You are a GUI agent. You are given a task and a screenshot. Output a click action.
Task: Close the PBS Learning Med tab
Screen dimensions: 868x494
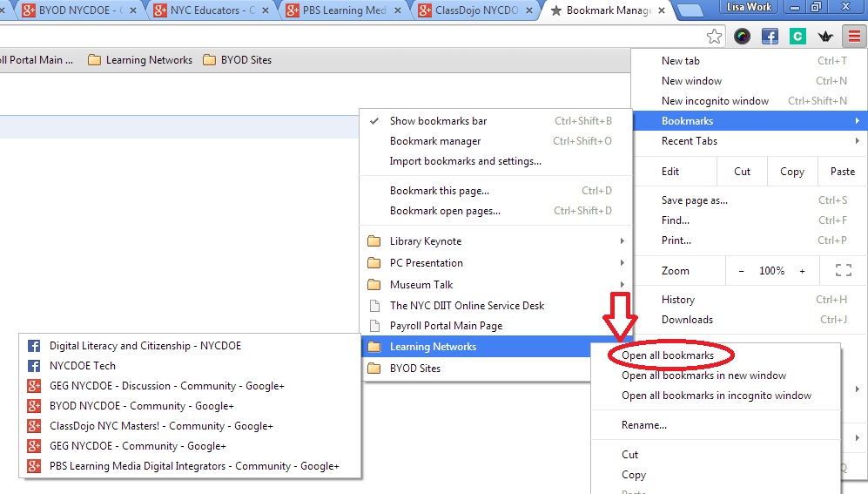(398, 10)
